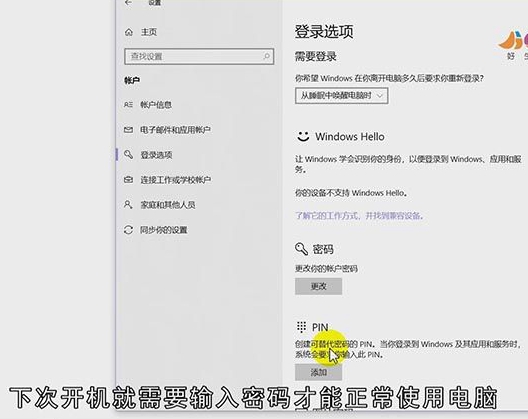Select the 帐户信息 person-card icon
Image resolution: width=528 pixels, height=419 pixels.
pyautogui.click(x=128, y=105)
